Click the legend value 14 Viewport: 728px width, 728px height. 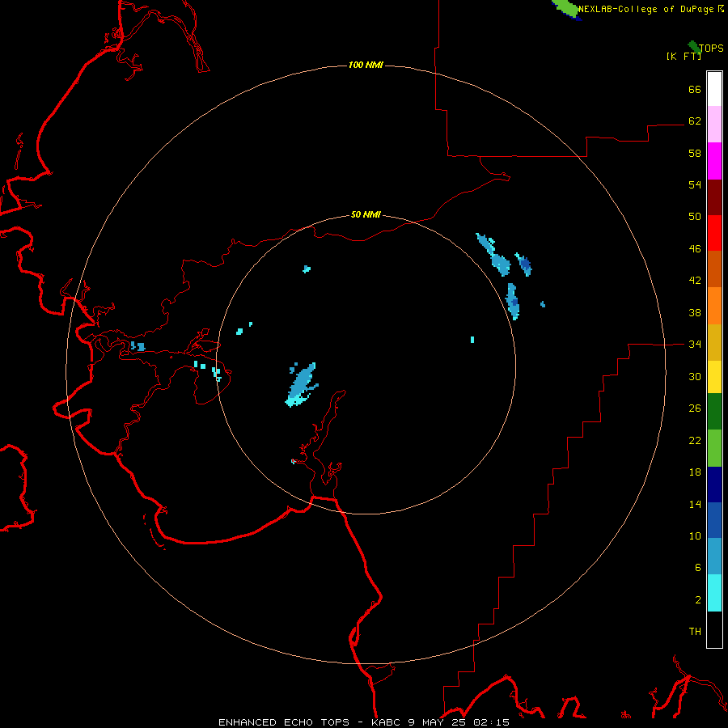point(695,504)
